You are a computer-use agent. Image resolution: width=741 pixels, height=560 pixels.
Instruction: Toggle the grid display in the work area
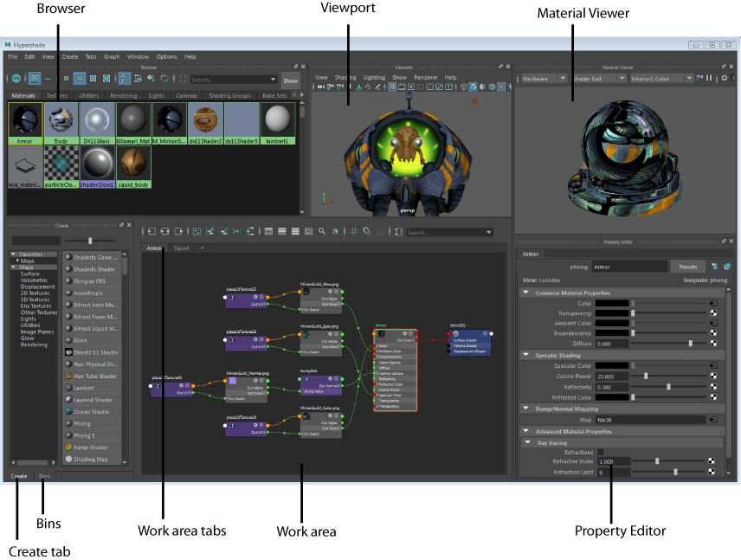click(353, 231)
